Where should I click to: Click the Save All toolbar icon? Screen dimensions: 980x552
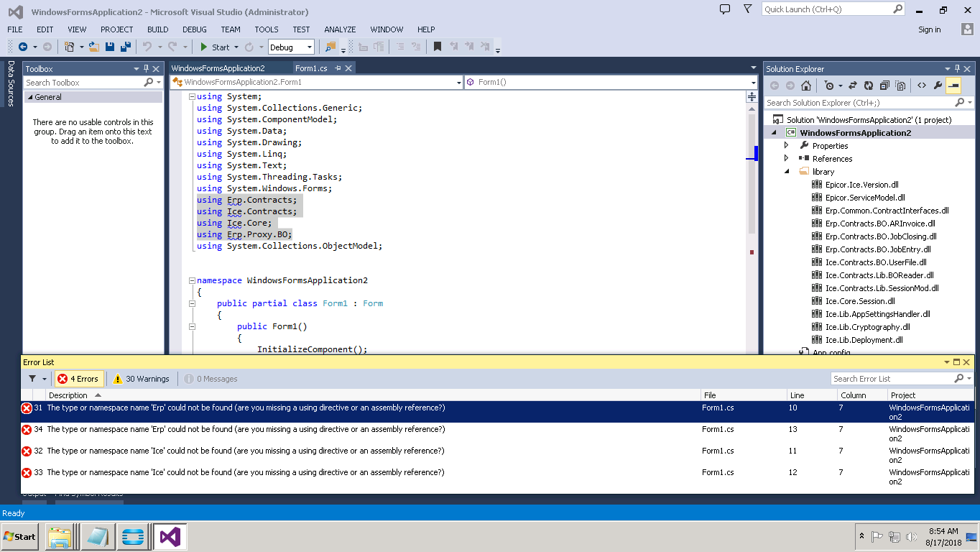point(126,47)
